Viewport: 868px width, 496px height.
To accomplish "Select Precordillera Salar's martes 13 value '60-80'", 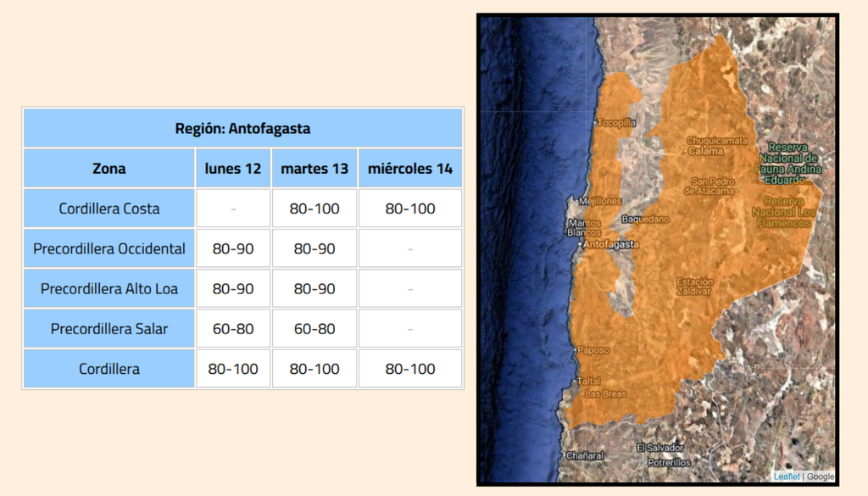I will point(314,329).
